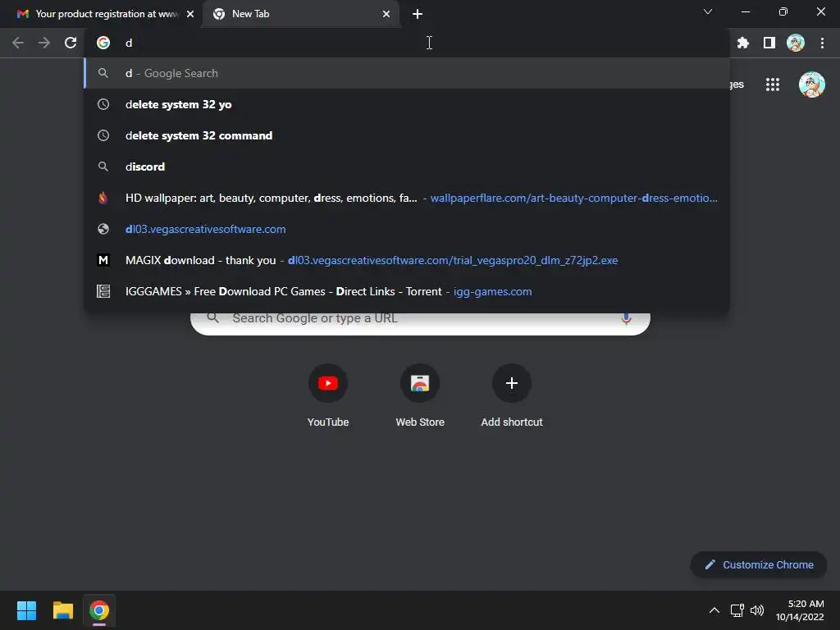Open the YouTube shortcut
The height and width of the screenshot is (630, 840).
click(x=328, y=395)
